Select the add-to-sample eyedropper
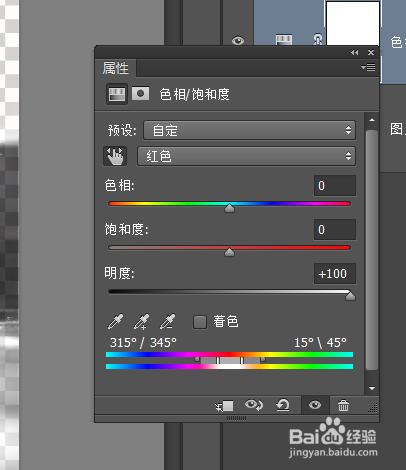Viewport: 406px width, 470px height. (x=141, y=321)
